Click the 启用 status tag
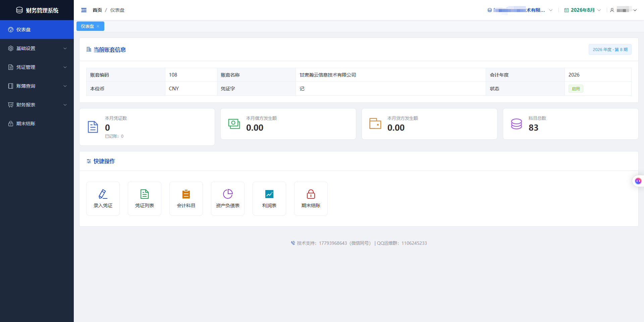 pyautogui.click(x=576, y=89)
